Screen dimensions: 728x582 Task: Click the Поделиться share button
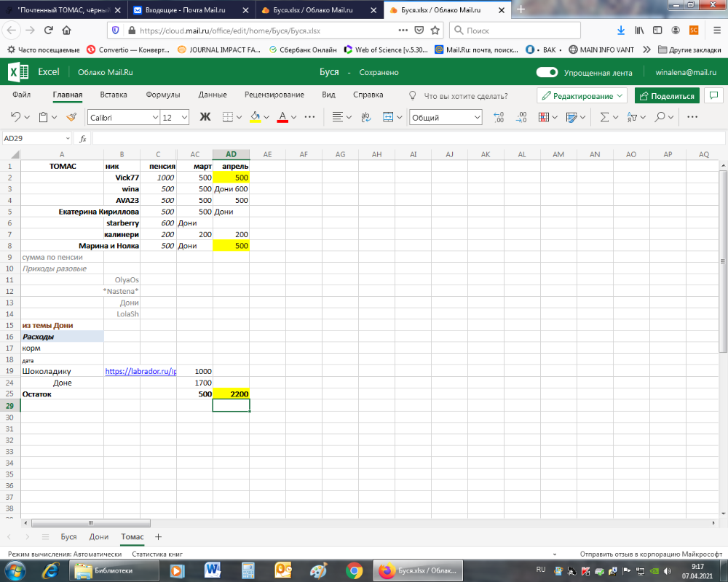pos(667,96)
